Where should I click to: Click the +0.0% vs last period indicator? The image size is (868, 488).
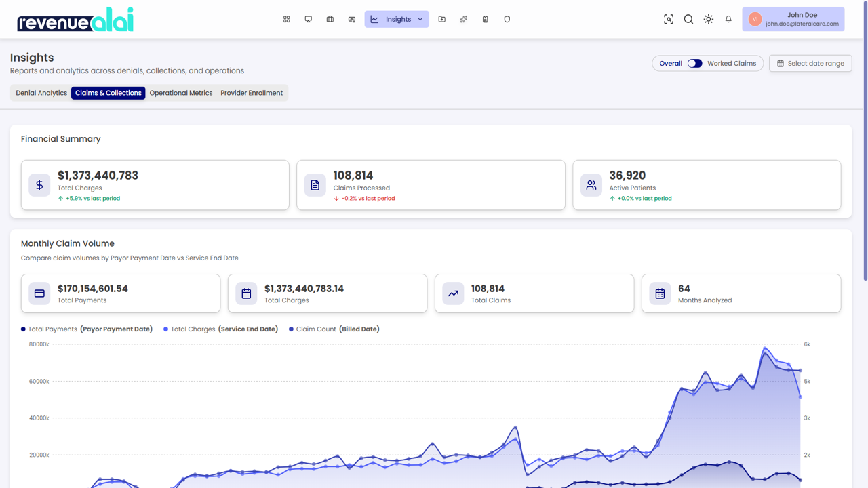coord(640,199)
